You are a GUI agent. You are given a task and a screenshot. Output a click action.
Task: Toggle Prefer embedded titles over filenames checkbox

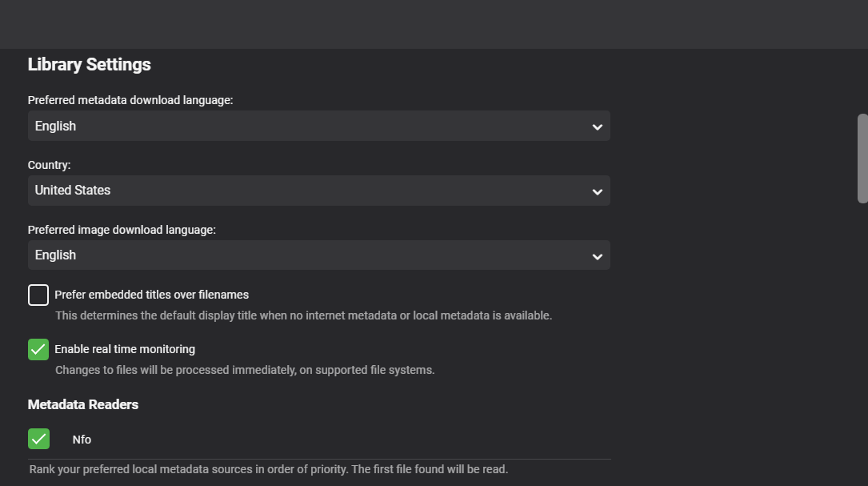click(38, 295)
